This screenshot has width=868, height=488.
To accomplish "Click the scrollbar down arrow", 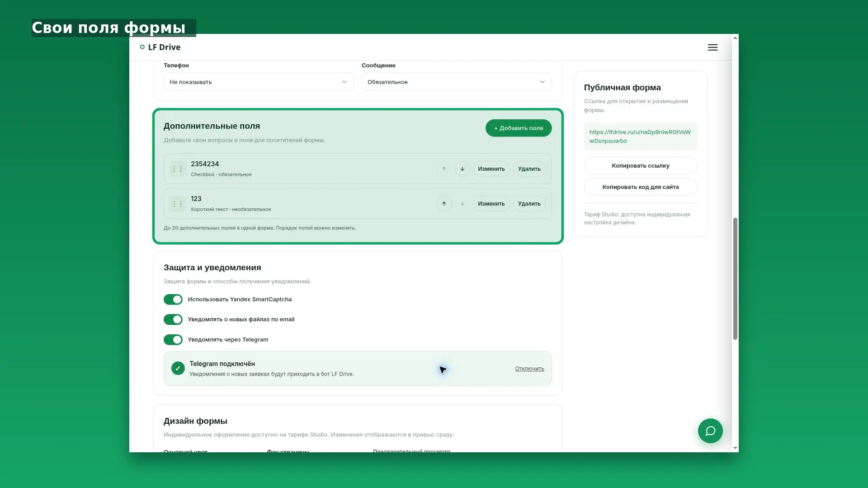I will (x=735, y=448).
